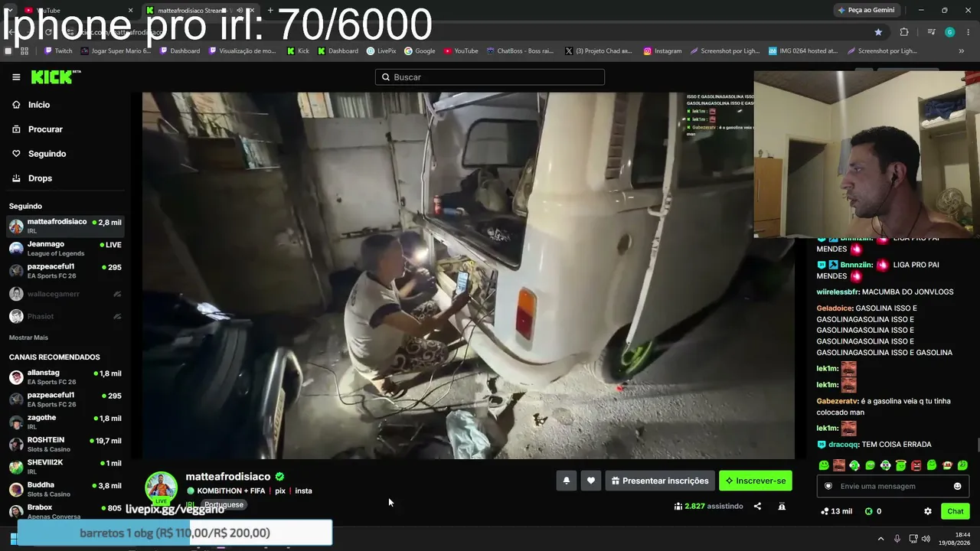Click the matteafrodisiaco streamer avatar below video

point(162,487)
